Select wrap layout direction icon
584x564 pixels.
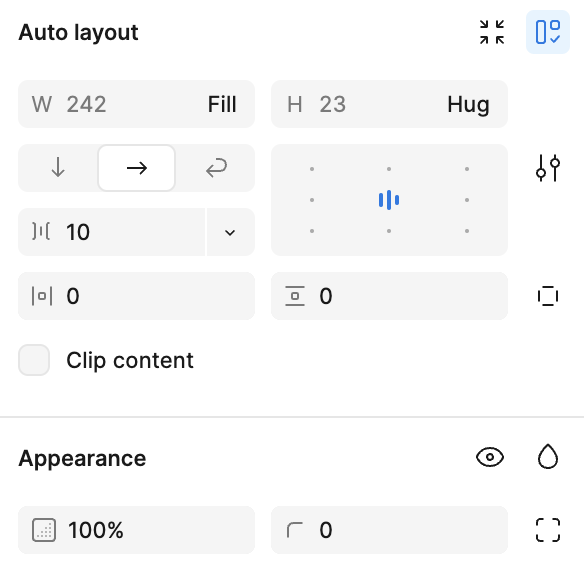click(216, 168)
